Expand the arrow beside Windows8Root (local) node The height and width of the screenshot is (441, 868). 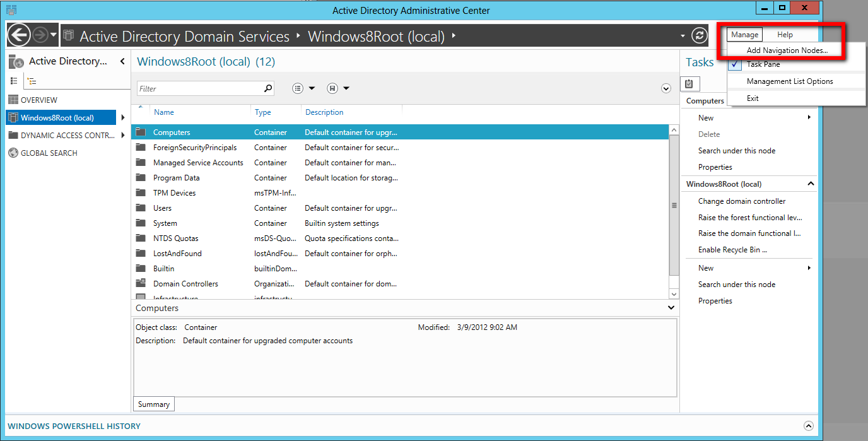point(123,118)
